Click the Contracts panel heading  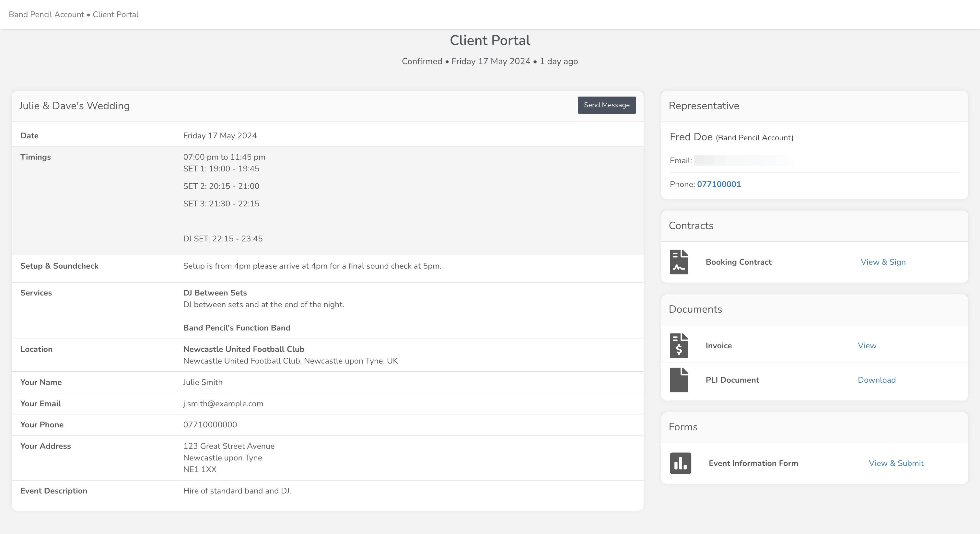(x=691, y=226)
